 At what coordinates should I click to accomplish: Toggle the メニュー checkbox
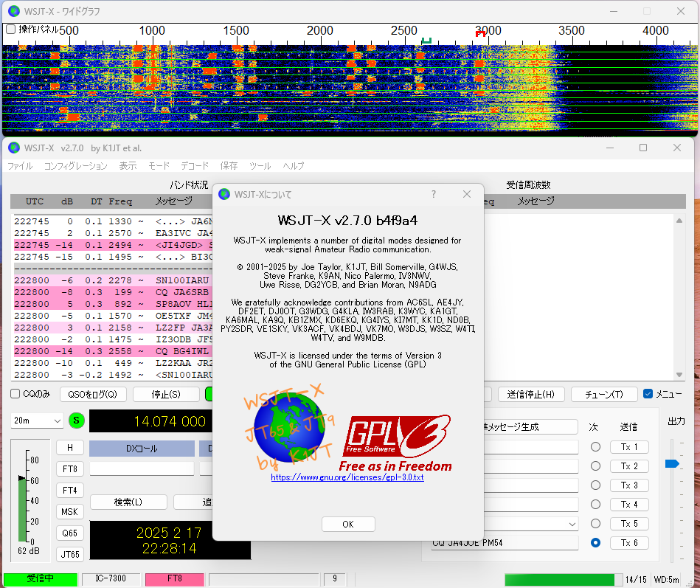(648, 394)
